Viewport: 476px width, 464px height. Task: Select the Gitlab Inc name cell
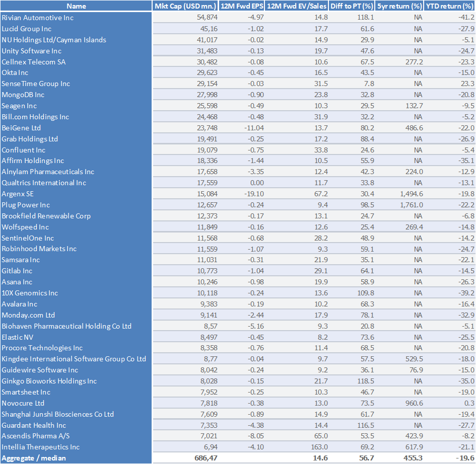point(17,271)
